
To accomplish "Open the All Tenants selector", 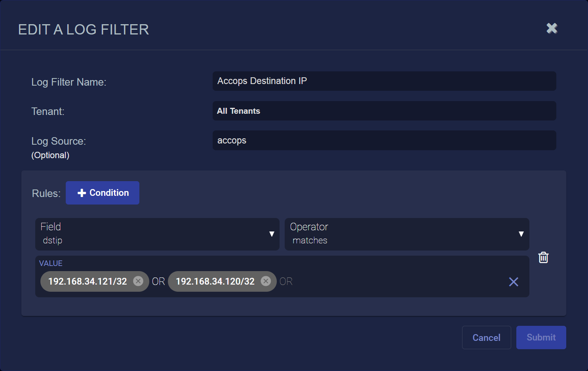I will coord(384,111).
